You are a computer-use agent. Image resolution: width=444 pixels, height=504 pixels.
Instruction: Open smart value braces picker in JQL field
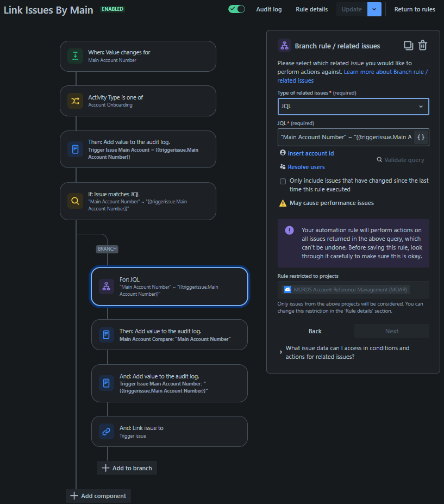tap(421, 137)
